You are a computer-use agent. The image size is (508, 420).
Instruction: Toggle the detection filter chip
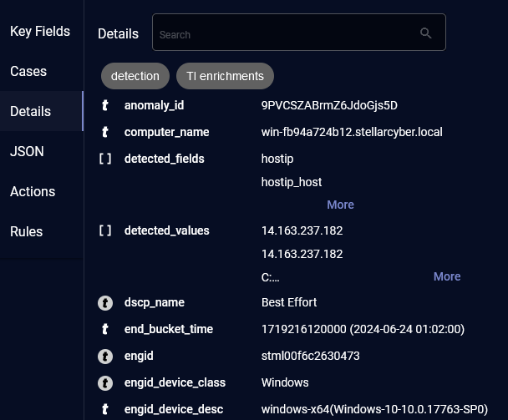(135, 76)
